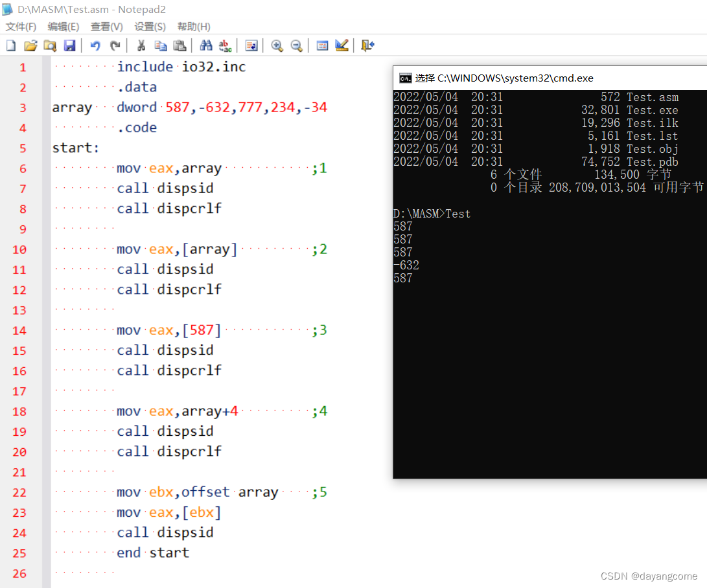This screenshot has width=707, height=588.
Task: Click 'call dispcrlf' on line 16
Action: (169, 370)
